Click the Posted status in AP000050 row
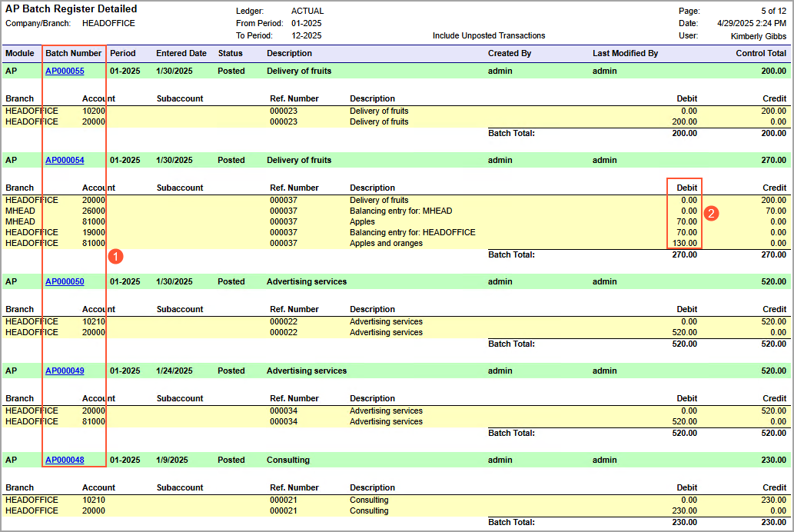 [231, 281]
